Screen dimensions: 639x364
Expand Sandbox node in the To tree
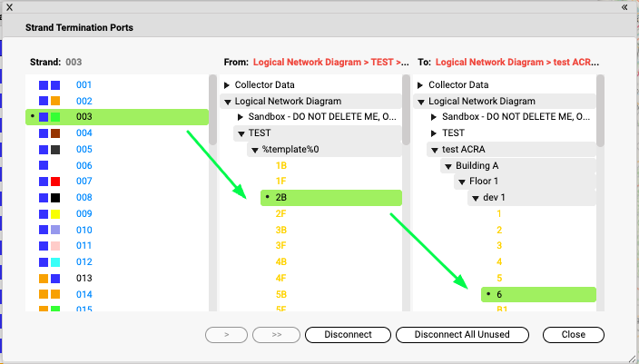pyautogui.click(x=434, y=118)
